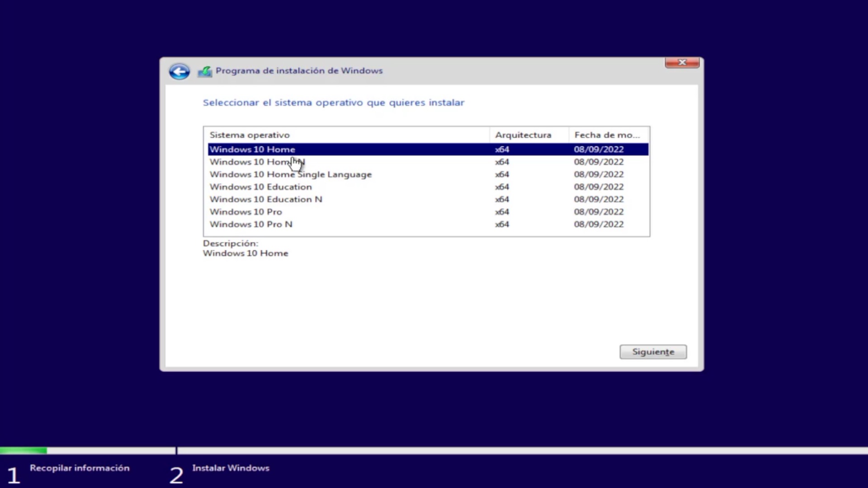Click date cell for Windows 10 Pro N

[x=599, y=224]
